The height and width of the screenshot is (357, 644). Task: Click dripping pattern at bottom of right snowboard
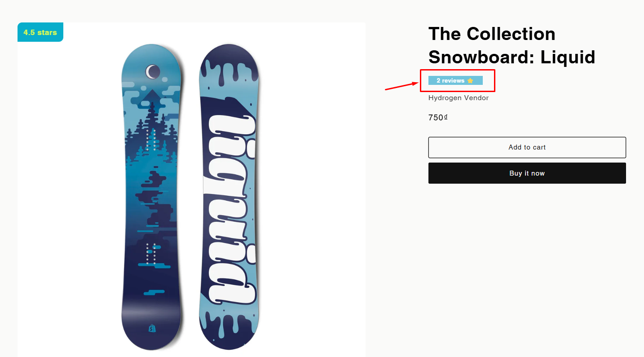click(x=229, y=324)
